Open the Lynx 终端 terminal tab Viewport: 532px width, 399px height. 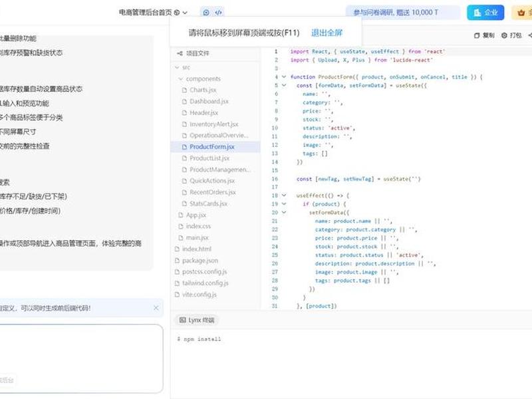(x=197, y=320)
